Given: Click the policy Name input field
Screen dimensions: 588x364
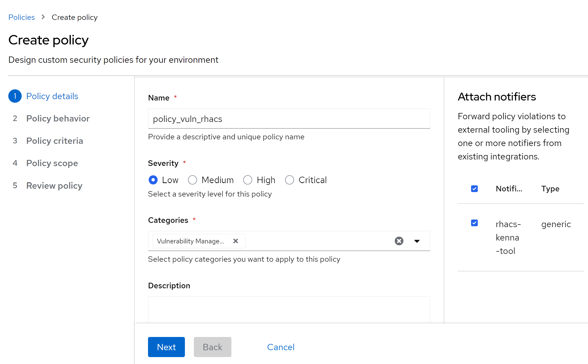Looking at the screenshot, I should pyautogui.click(x=289, y=119).
